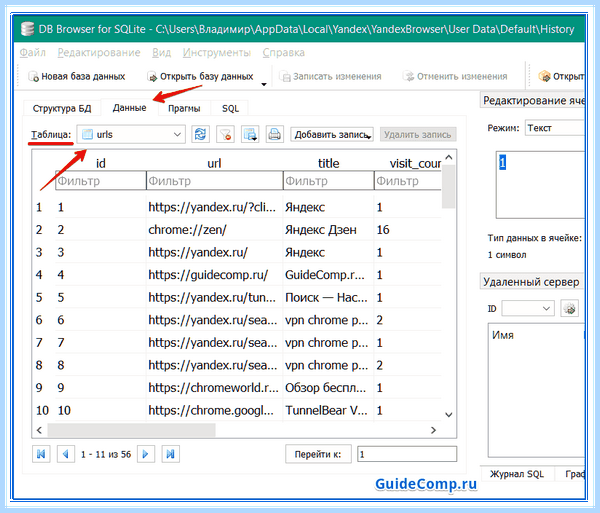Viewport: 600px width, 513px height.
Task: Select the TunnelBear V... title cell
Action: click(328, 410)
